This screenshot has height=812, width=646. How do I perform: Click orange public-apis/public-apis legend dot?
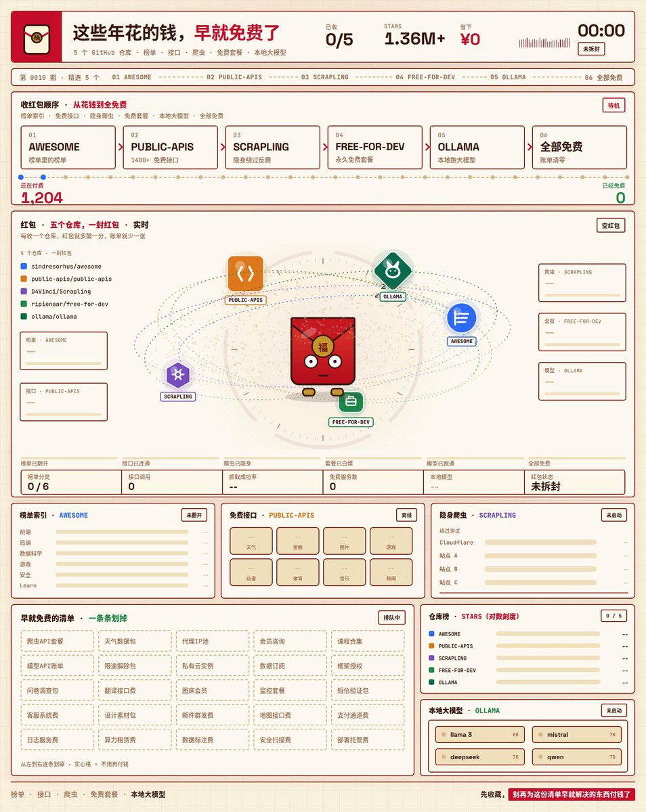tap(24, 279)
